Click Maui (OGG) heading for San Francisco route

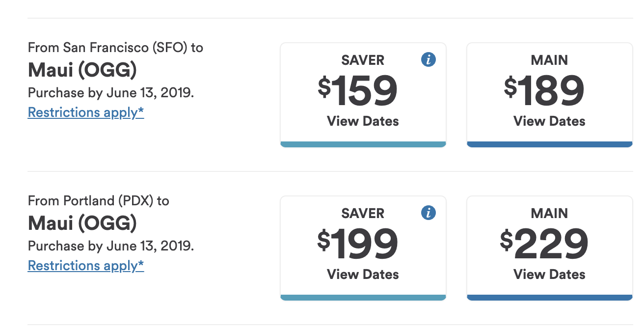[82, 70]
